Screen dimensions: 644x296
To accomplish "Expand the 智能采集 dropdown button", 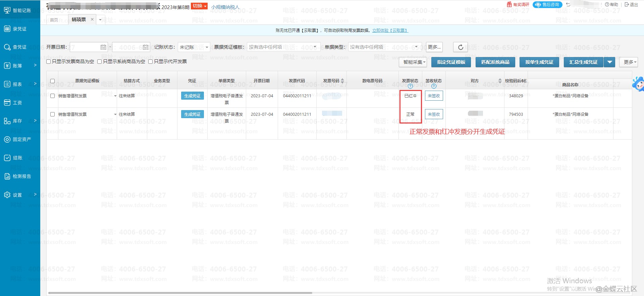I will click(x=413, y=62).
